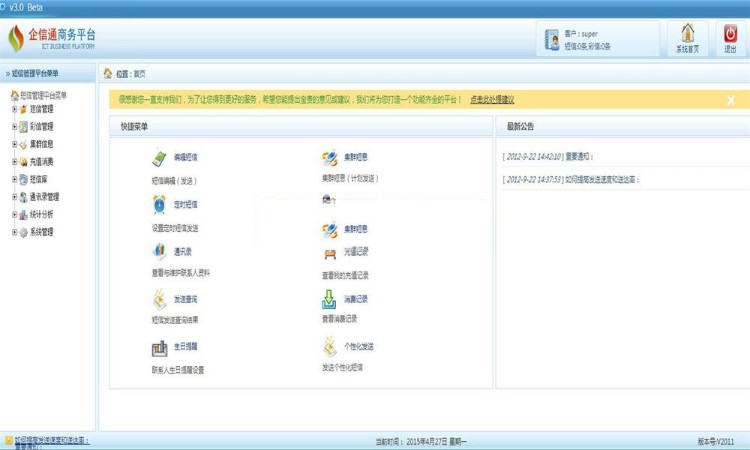The width and height of the screenshot is (750, 450).
Task: Close the yellow notification banner
Action: pyautogui.click(x=731, y=100)
